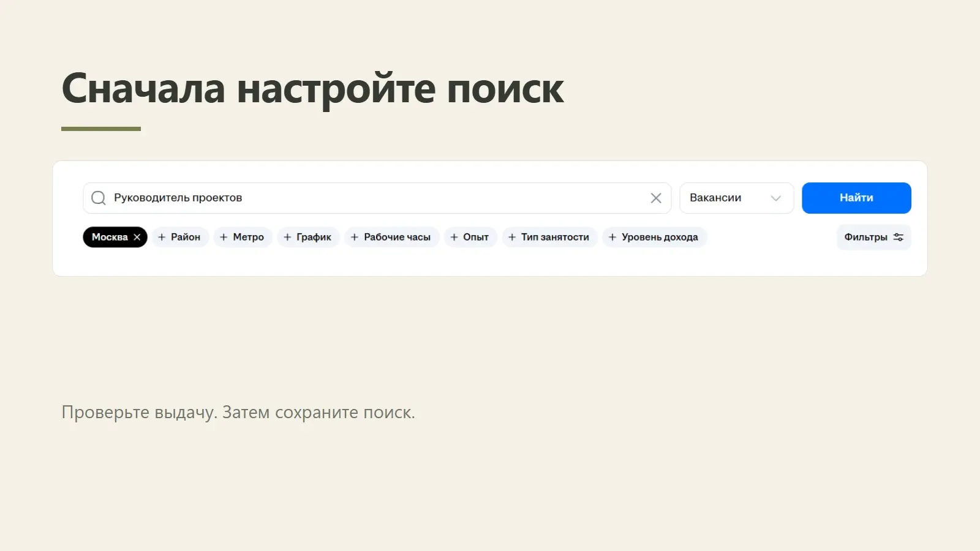The height and width of the screenshot is (551, 980).
Task: Add the Уровень дохода filter
Action: [x=654, y=237]
